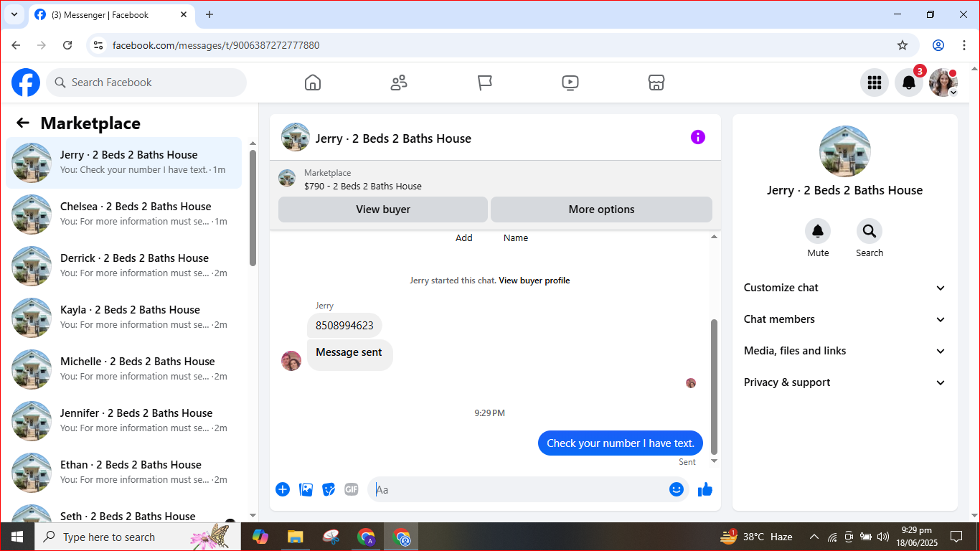
Task: Open the Michelle conversation in the list
Action: click(x=124, y=369)
